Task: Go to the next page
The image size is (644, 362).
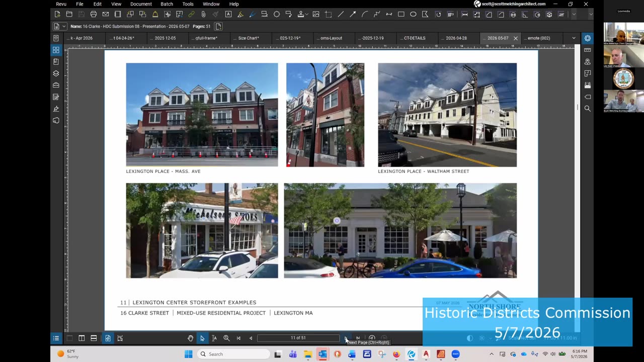Action: 346,338
